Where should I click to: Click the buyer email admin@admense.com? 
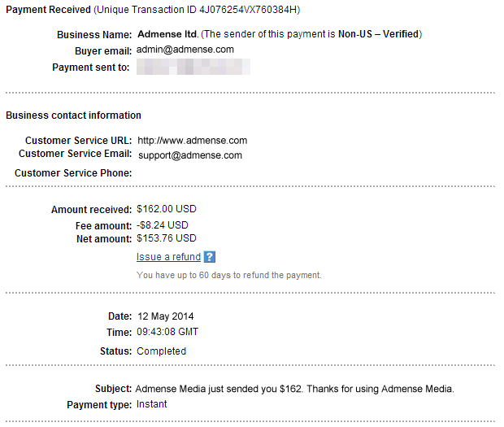click(185, 50)
